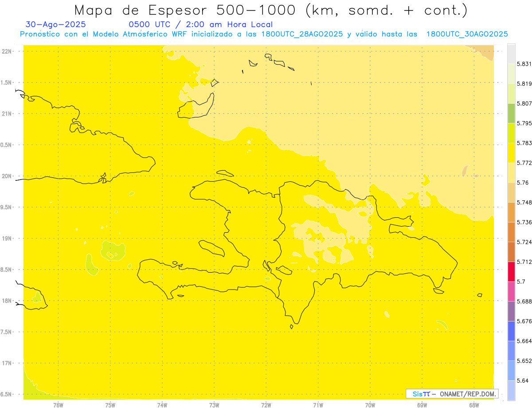Select the purple swatch between 5.676 and 5.688
The width and height of the screenshot is (532, 411).
coord(511,311)
